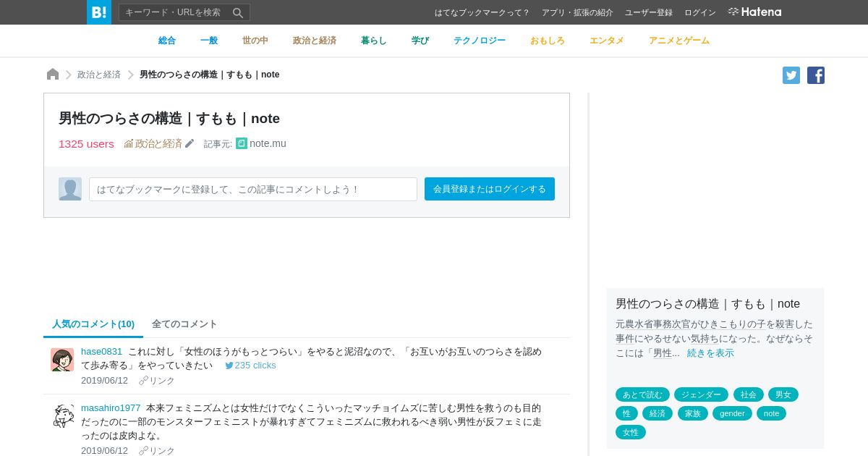Click article title 男性のつらさの構造 heading

click(x=169, y=118)
